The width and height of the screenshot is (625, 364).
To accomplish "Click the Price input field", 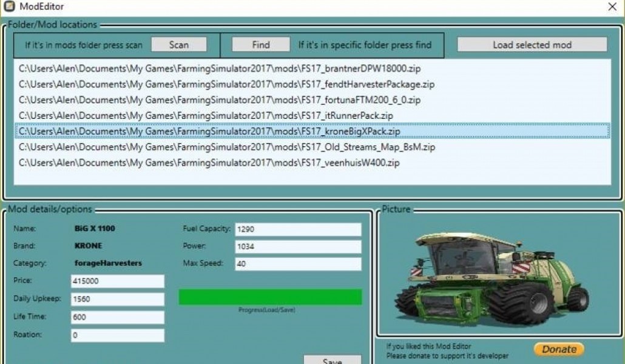I will pos(117,281).
